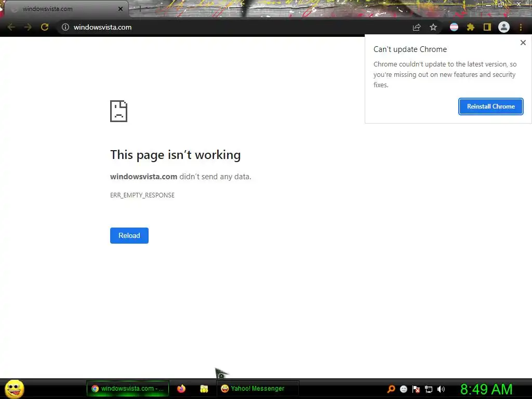Screen dimensions: 532x399
Task: Toggle the side panel icon
Action: pyautogui.click(x=487, y=27)
